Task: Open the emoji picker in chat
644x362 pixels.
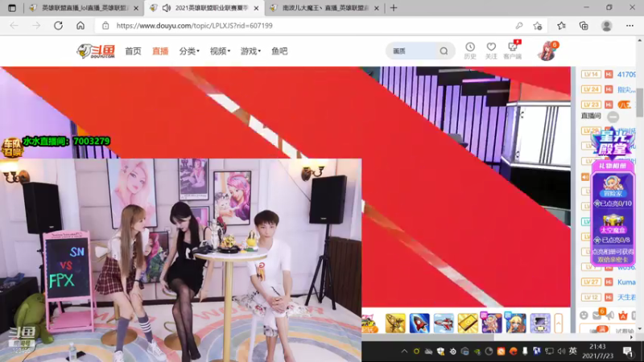Action: tap(584, 315)
